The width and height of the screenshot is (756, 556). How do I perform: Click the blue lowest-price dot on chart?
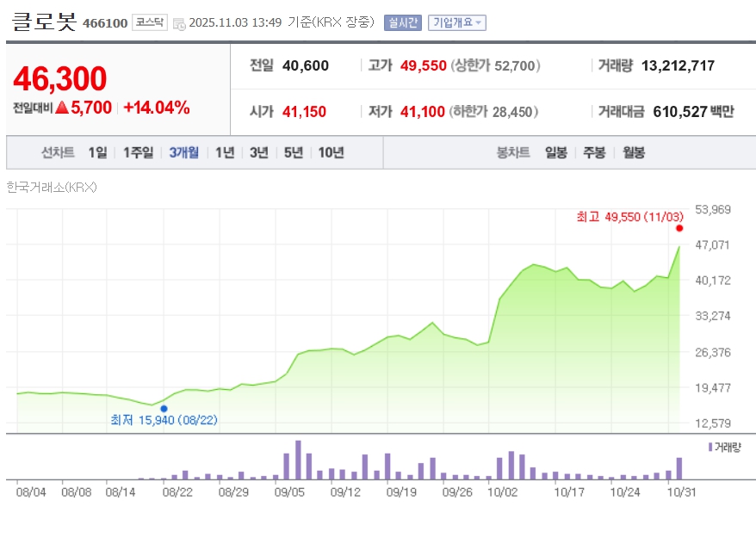click(x=164, y=408)
